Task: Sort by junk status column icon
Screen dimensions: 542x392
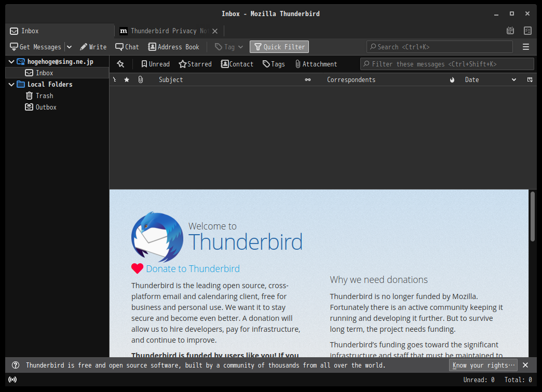Action: tap(452, 80)
